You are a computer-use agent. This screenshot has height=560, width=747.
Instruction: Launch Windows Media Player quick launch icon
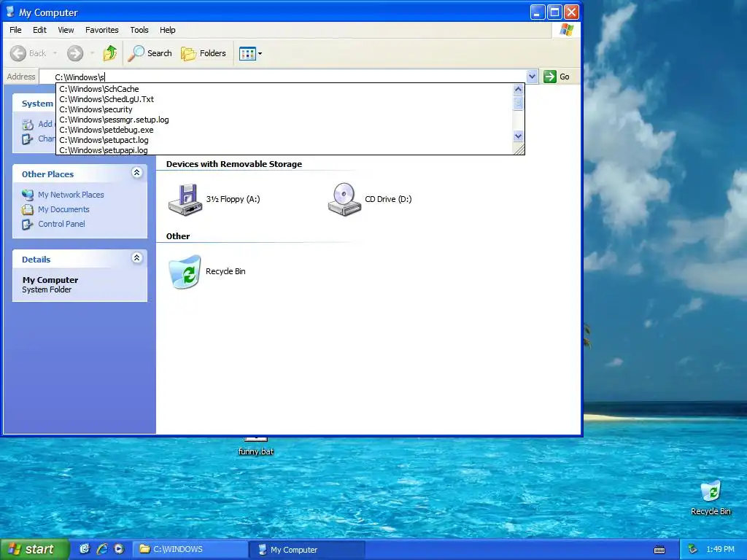point(119,549)
